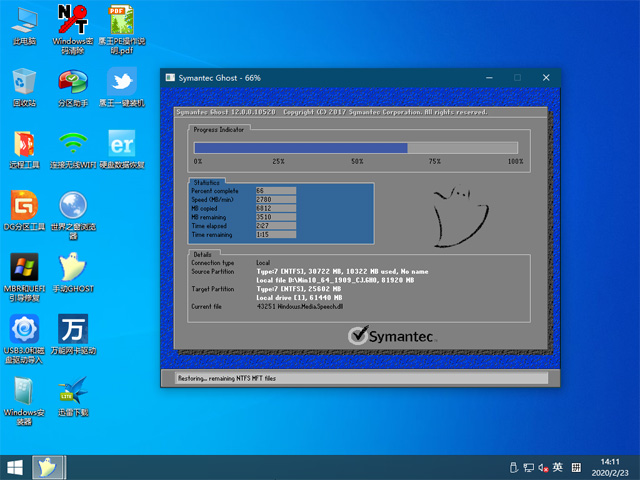Close the Symantec Ghost window
Screen dimensions: 640x480
pyautogui.click(x=546, y=78)
